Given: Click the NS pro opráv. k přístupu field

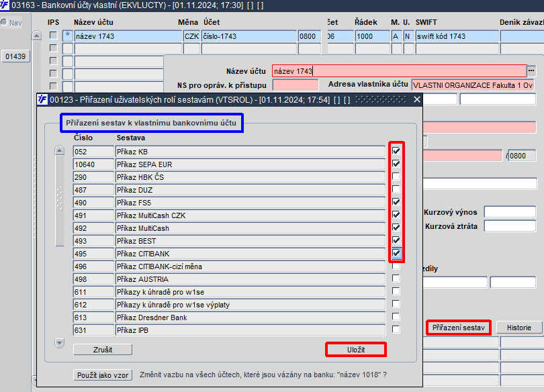Looking at the screenshot, I should (296, 85).
